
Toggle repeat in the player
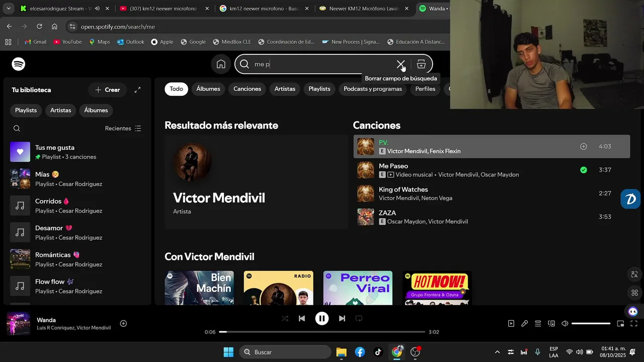coord(359,318)
